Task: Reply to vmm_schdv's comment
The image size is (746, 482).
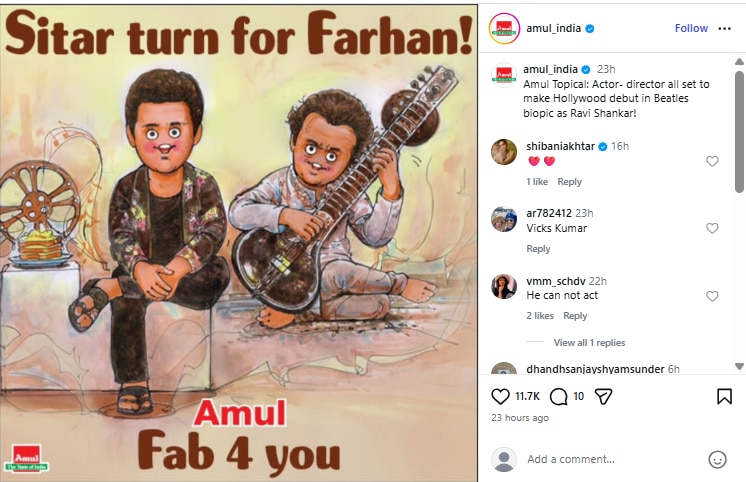Action: pos(575,316)
